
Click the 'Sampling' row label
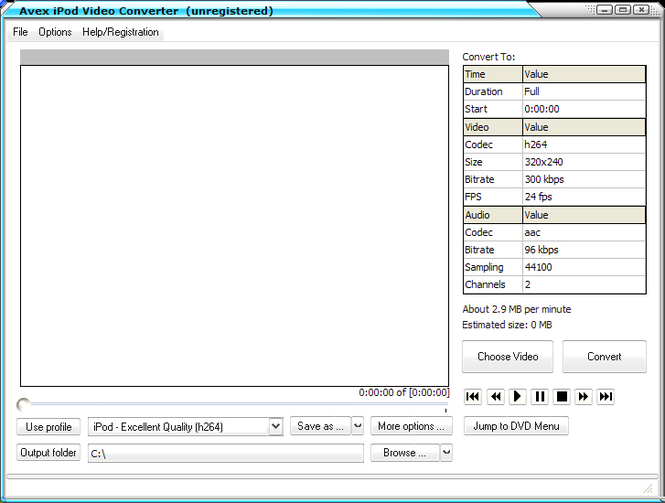click(493, 267)
